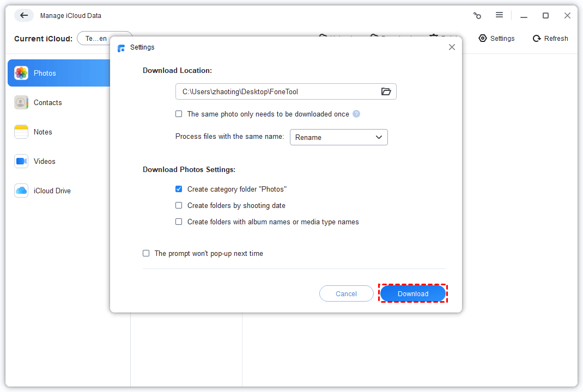583x392 pixels.
Task: Click the Contacts icon in the sidebar
Action: (x=21, y=102)
